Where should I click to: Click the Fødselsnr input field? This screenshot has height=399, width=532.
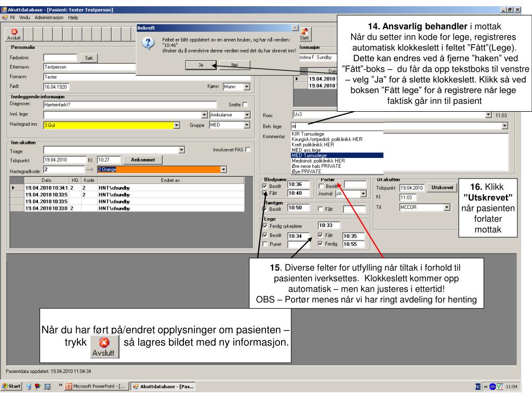pos(60,58)
